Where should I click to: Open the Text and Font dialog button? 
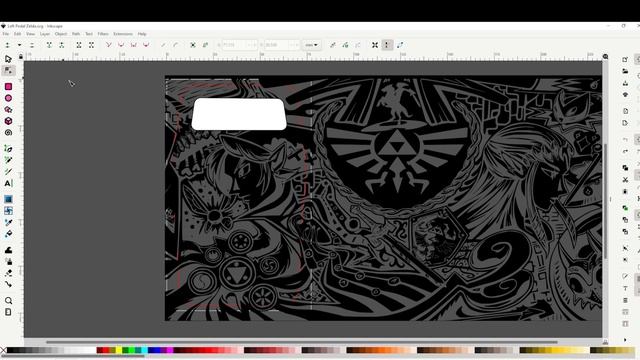[625, 288]
